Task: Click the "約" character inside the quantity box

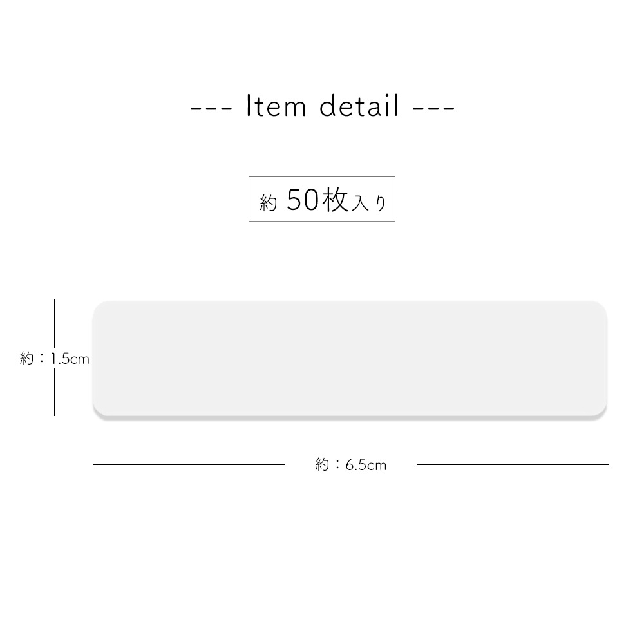Action: [269, 204]
